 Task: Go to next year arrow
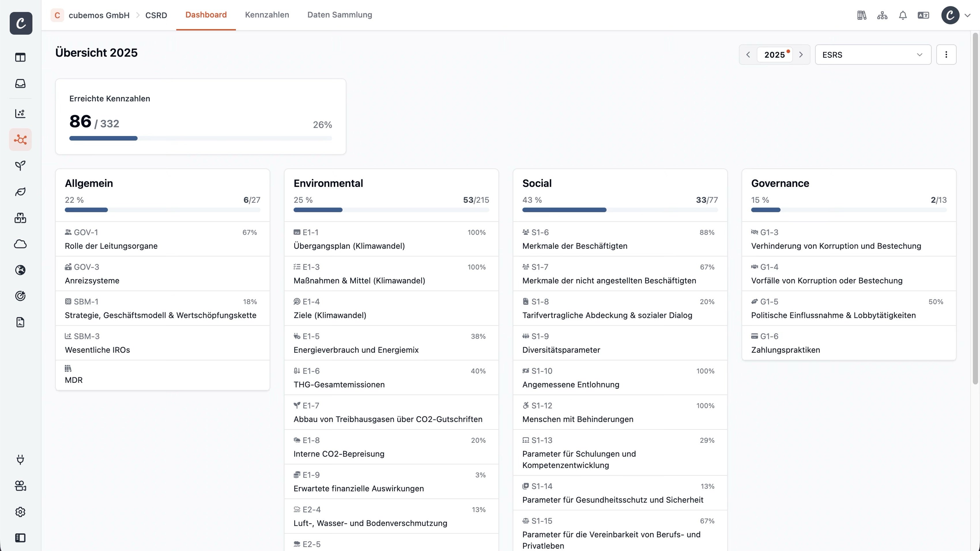[x=801, y=54]
